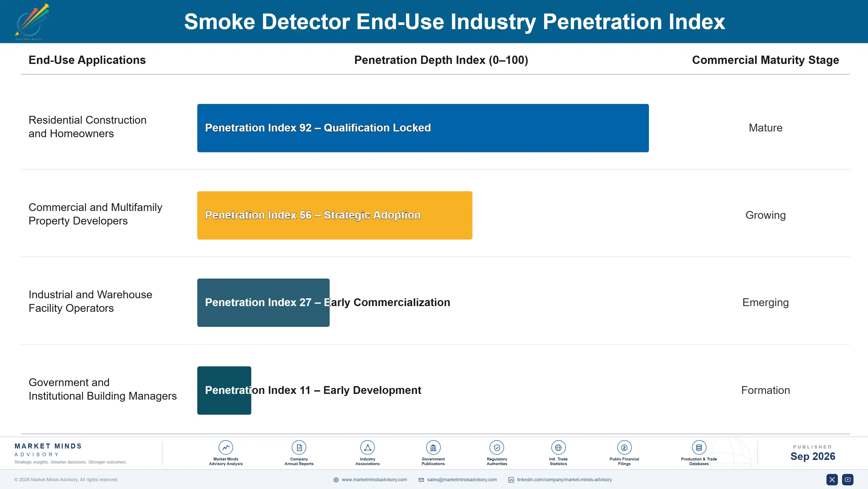This screenshot has height=489, width=868.
Task: Click 'Commercial and Multifamily Property Developers' label
Action: pos(95,214)
